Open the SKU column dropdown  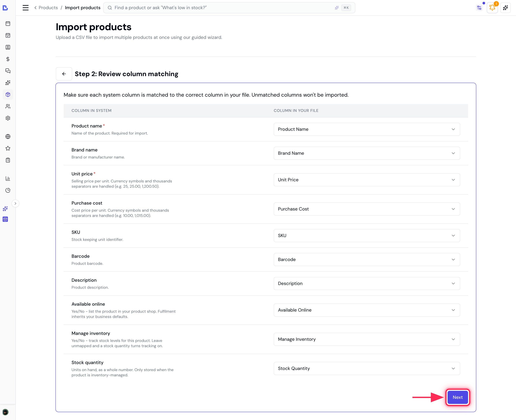(367, 236)
